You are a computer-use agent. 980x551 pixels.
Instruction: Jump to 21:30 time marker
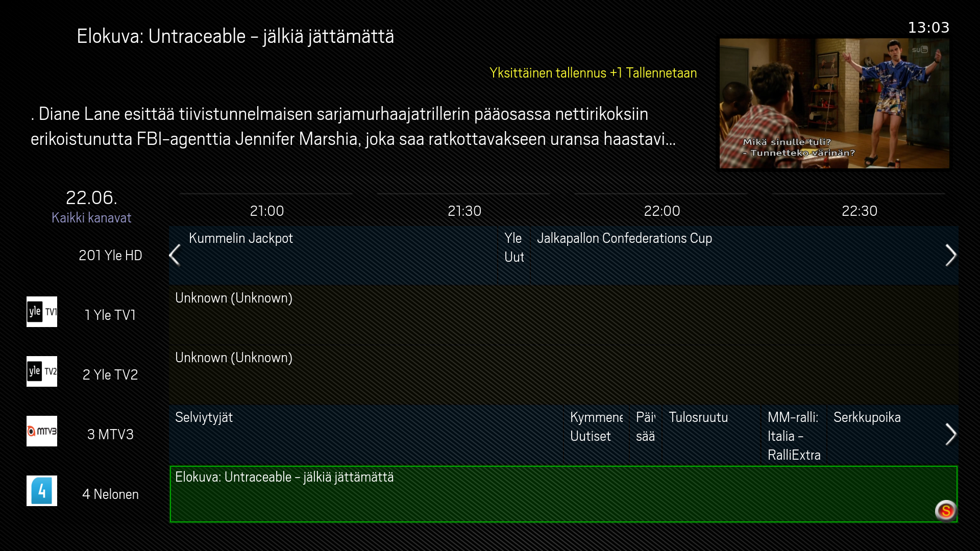click(x=464, y=211)
